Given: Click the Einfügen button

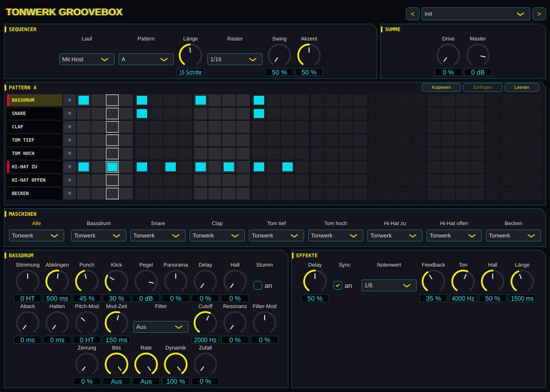Looking at the screenshot, I should click(483, 87).
